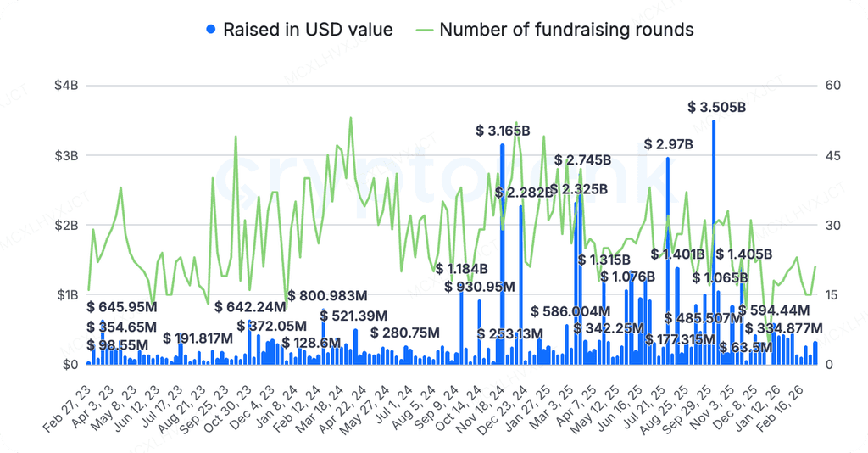Click the $ 645.95M data label
The image size is (868, 453).
click(122, 306)
